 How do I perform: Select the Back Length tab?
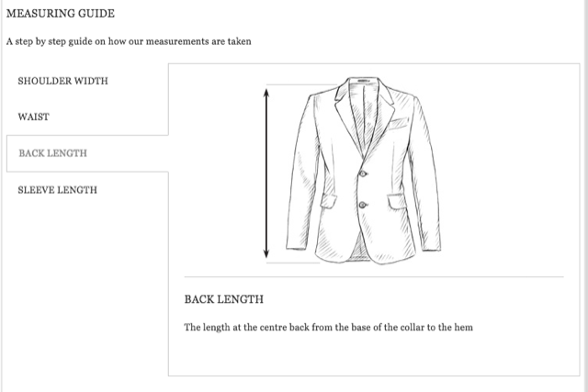(53, 153)
